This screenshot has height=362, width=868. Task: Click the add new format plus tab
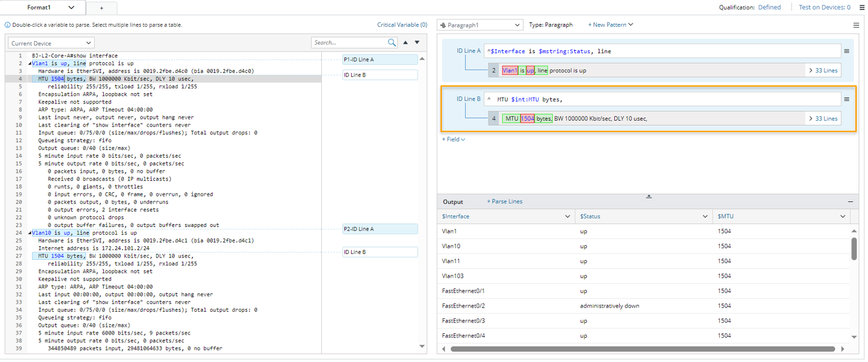click(101, 8)
